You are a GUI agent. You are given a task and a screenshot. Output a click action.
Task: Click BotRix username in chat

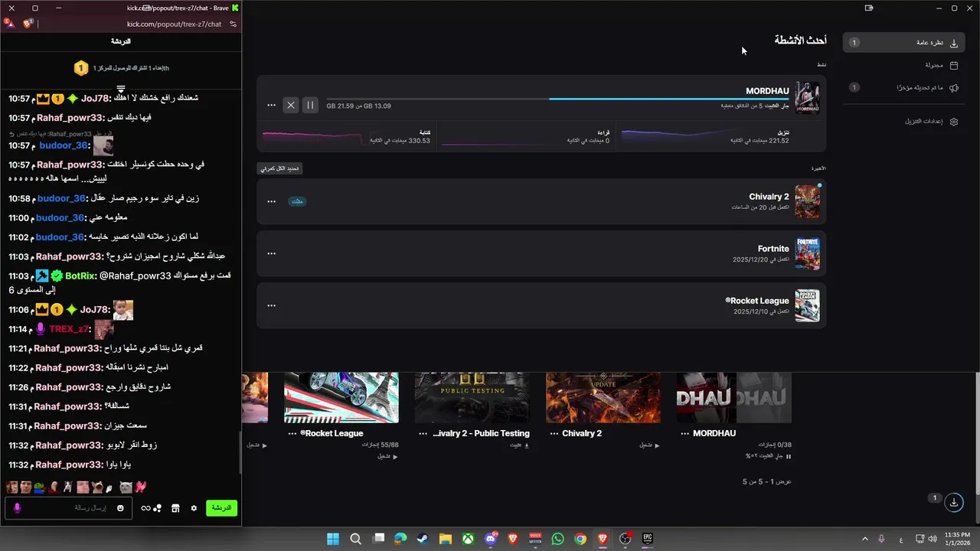point(80,275)
